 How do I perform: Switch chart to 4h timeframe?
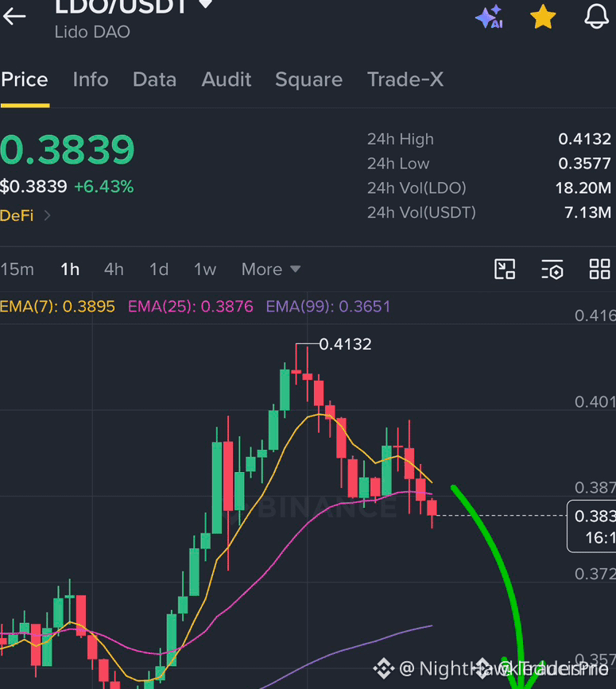click(114, 269)
